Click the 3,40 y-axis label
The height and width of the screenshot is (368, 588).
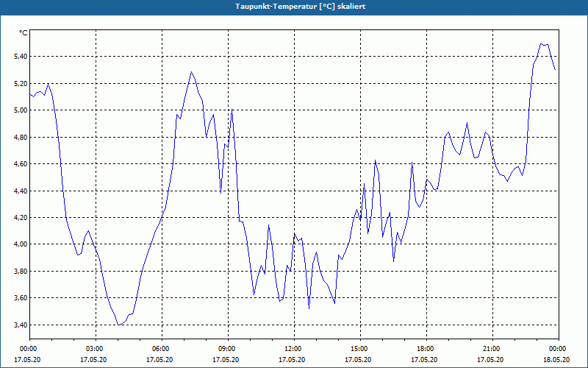pyautogui.click(x=21, y=325)
